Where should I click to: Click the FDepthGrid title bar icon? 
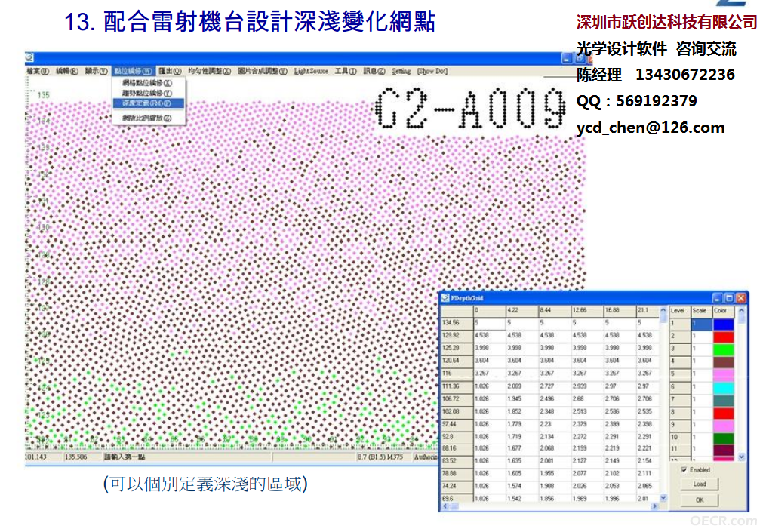coord(445,297)
